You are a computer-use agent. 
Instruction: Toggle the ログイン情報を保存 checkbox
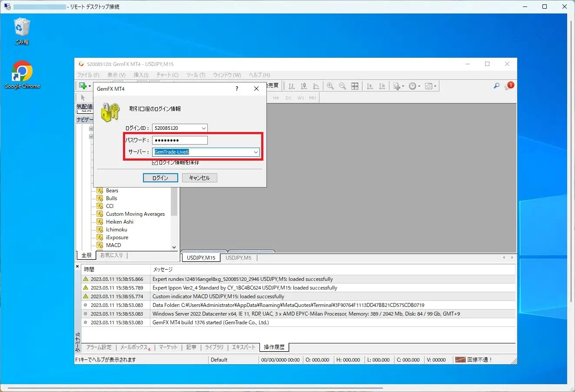click(155, 163)
